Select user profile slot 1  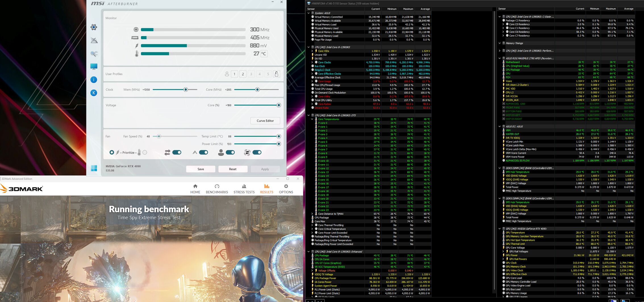click(x=234, y=74)
